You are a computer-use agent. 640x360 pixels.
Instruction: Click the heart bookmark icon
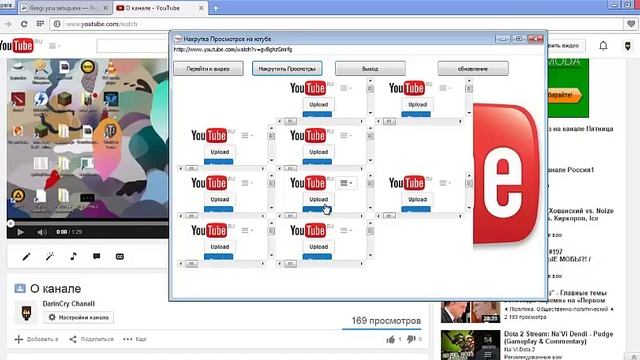[x=631, y=24]
